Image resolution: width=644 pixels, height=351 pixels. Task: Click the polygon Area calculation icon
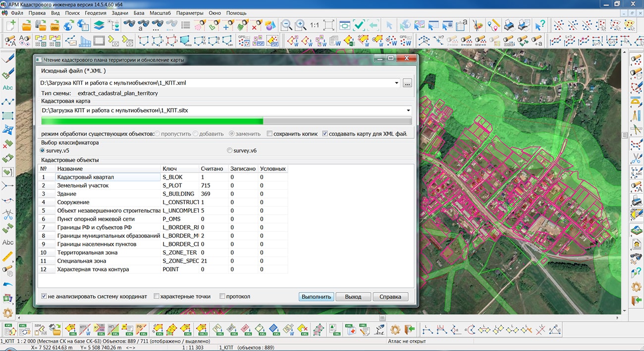[186, 41]
